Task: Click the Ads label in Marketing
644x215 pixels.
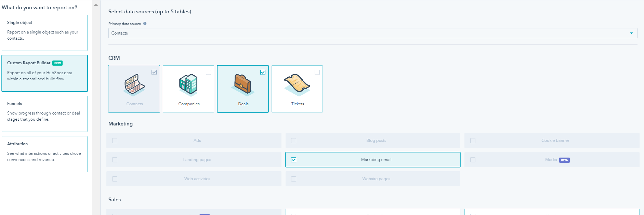Action: point(197,140)
